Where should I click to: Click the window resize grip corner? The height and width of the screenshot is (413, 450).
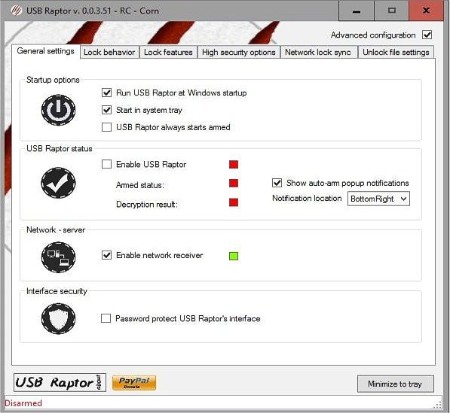point(438,405)
